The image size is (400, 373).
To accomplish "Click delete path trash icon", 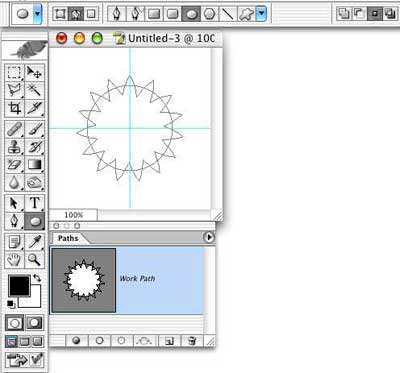I will click(x=192, y=341).
